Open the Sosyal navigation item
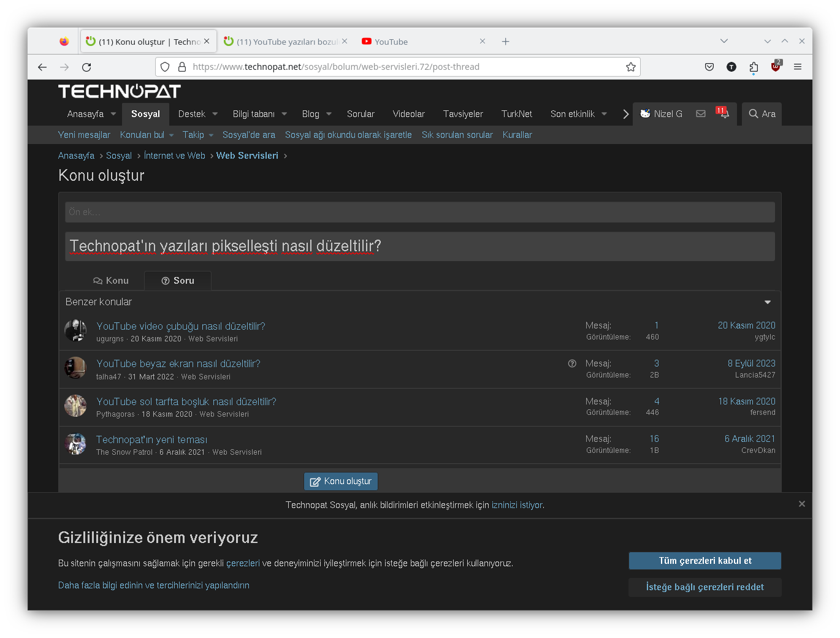 [x=145, y=114]
